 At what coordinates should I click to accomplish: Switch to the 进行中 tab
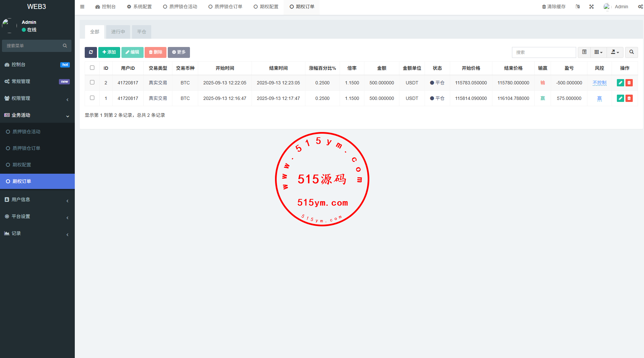(118, 32)
